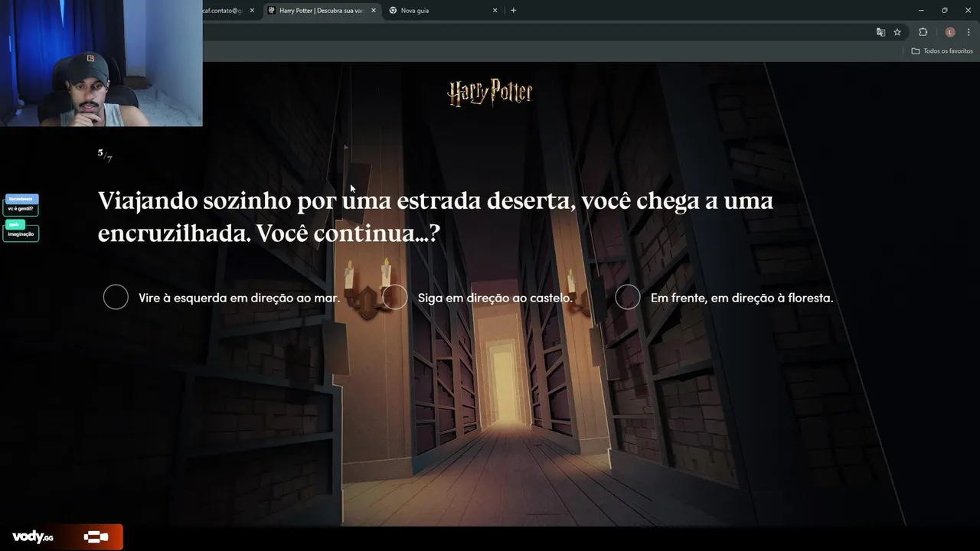Restore down the Chrome window

(945, 10)
